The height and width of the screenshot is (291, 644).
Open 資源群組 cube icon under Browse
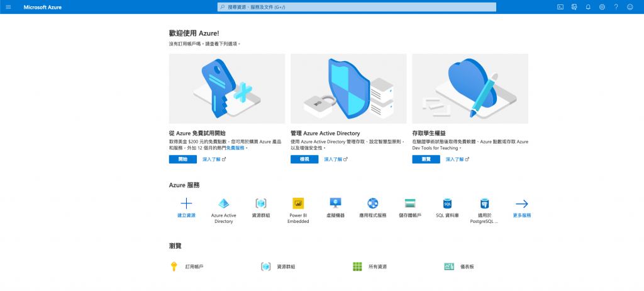click(266, 266)
